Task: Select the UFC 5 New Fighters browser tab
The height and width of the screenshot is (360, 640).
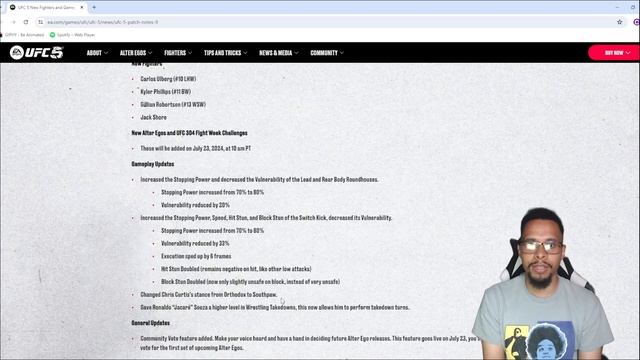Action: [x=46, y=7]
